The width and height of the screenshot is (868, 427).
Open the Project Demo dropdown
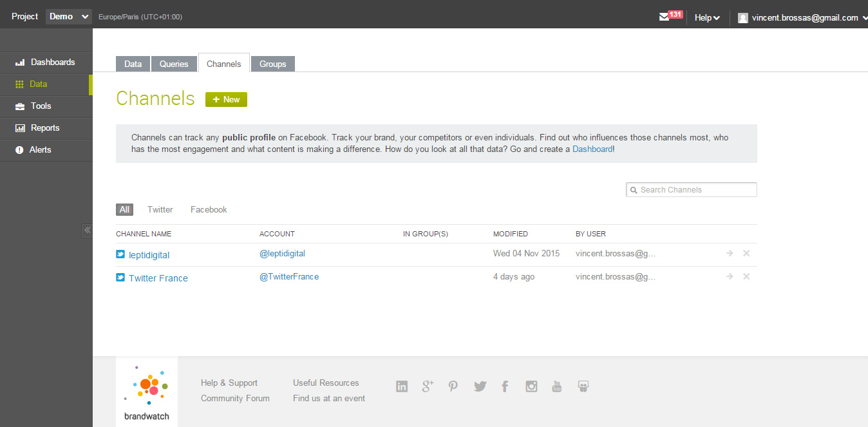click(69, 17)
